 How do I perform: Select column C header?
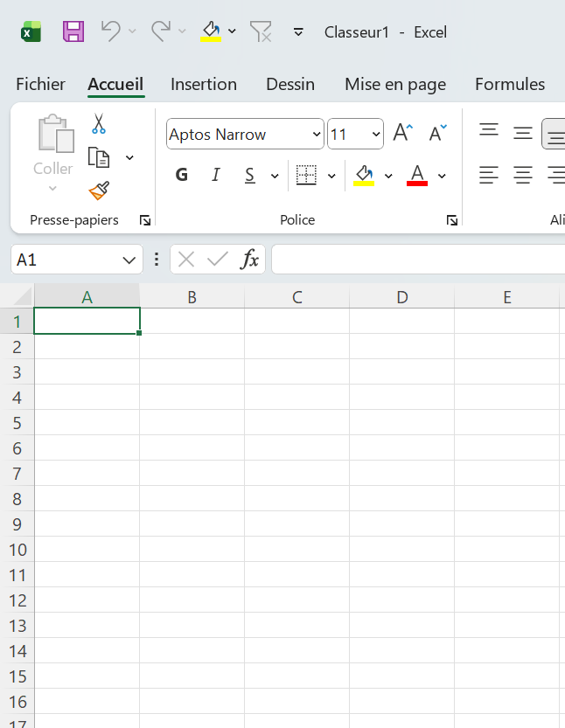tap(296, 297)
